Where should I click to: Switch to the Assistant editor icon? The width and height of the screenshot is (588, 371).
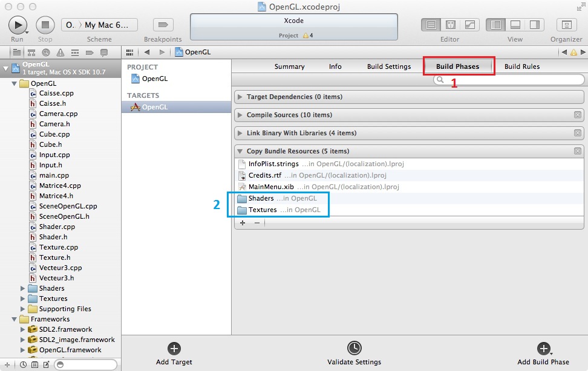click(x=451, y=25)
